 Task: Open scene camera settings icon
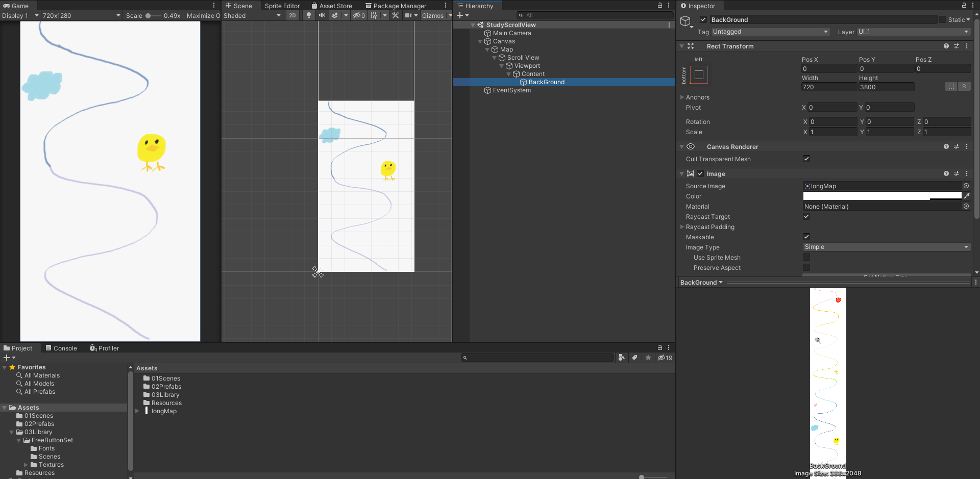(x=408, y=15)
